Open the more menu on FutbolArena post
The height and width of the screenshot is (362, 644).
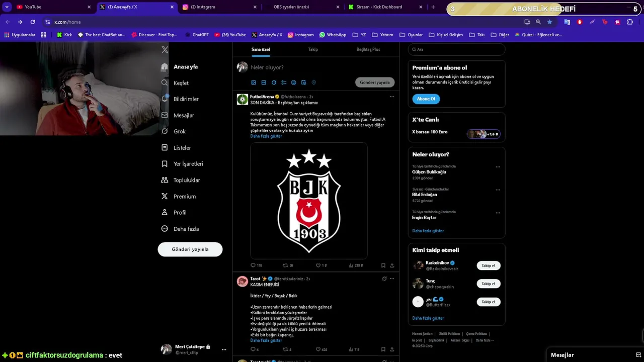click(392, 97)
